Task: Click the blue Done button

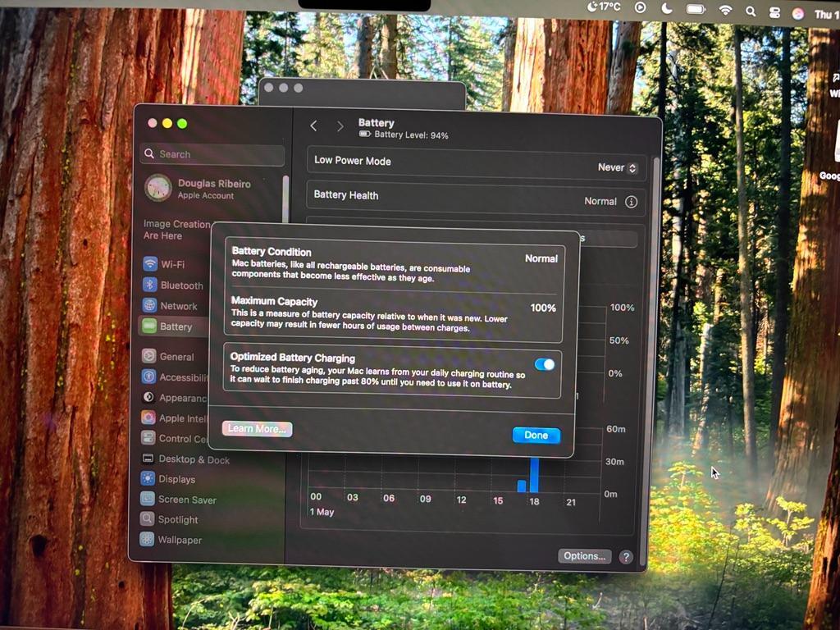Action: click(536, 435)
